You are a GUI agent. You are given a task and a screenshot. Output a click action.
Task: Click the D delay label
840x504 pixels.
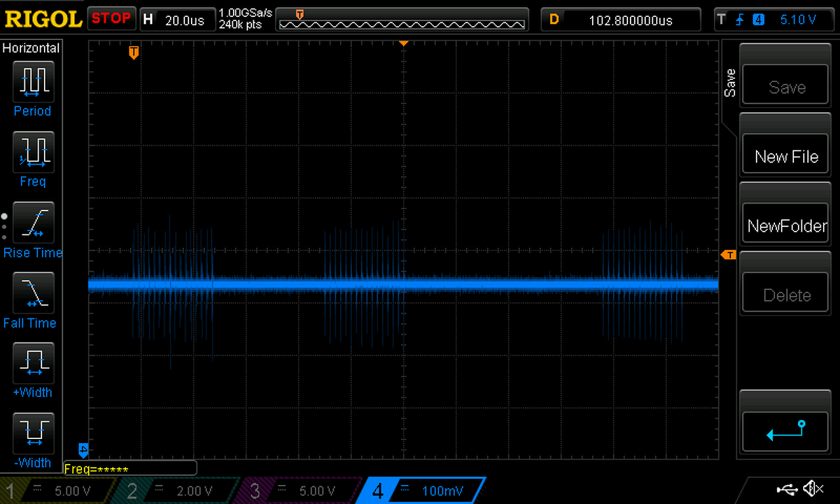coord(554,20)
